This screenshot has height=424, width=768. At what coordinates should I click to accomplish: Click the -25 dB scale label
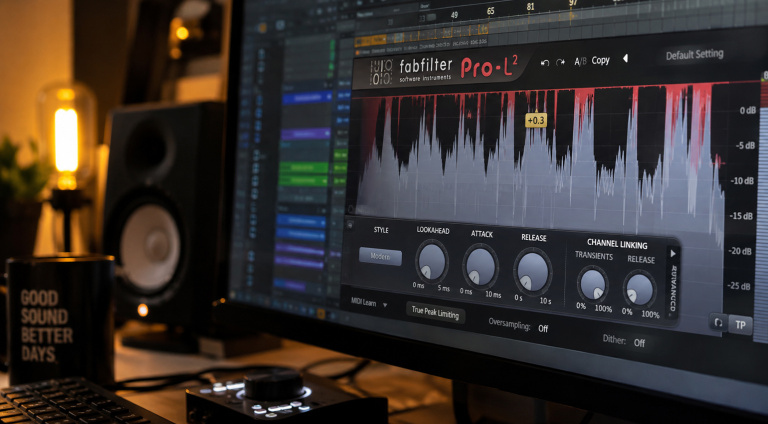tap(739, 286)
